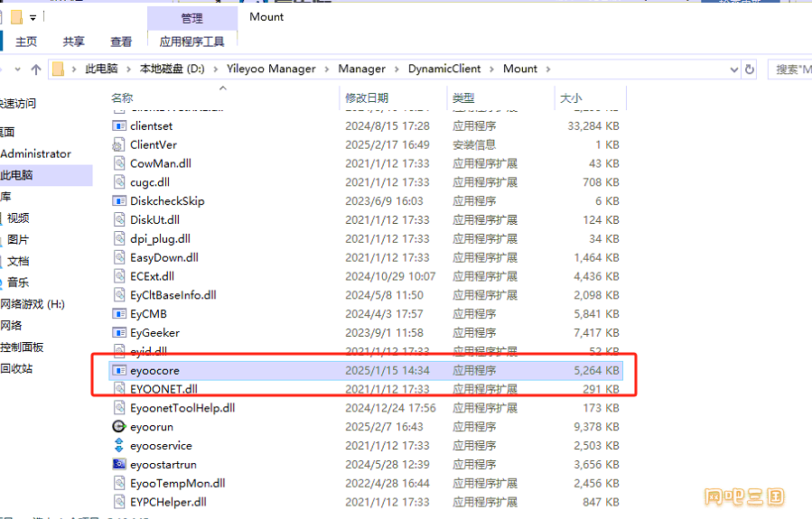This screenshot has width=812, height=519.
Task: Click the eyoocore application icon
Action: point(119,370)
